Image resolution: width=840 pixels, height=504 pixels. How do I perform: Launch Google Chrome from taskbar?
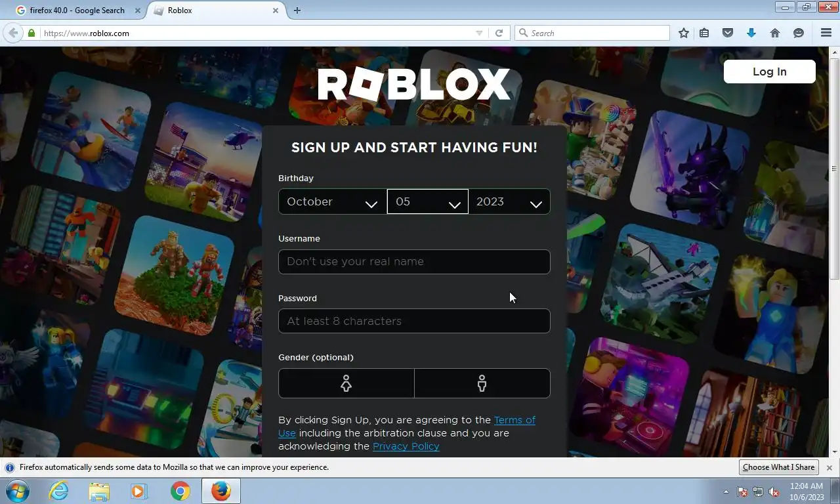coord(180,491)
